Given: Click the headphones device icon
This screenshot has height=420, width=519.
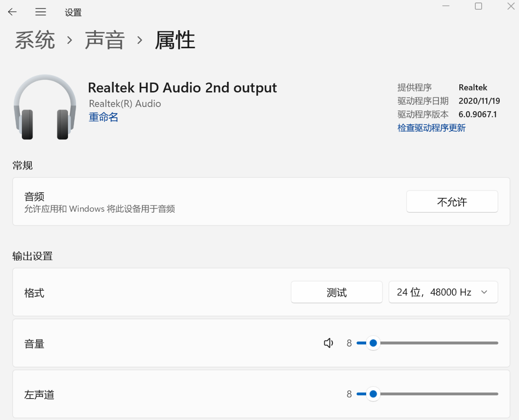Looking at the screenshot, I should (x=44, y=107).
